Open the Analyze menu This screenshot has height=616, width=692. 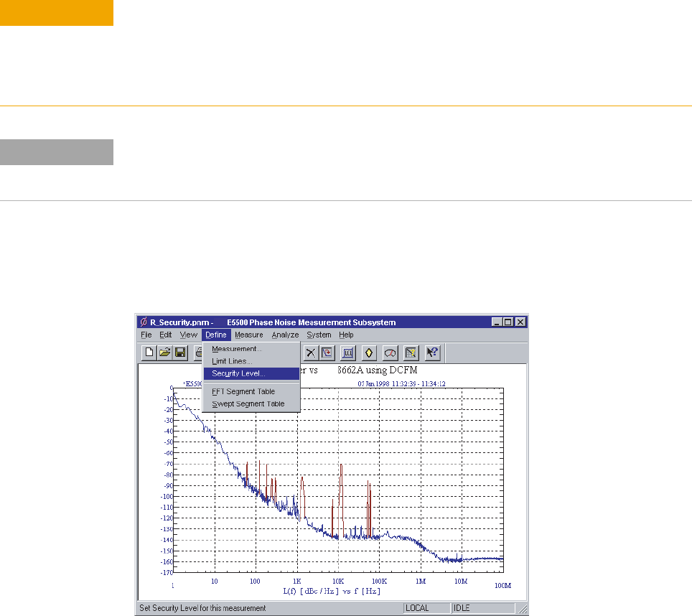coord(285,335)
